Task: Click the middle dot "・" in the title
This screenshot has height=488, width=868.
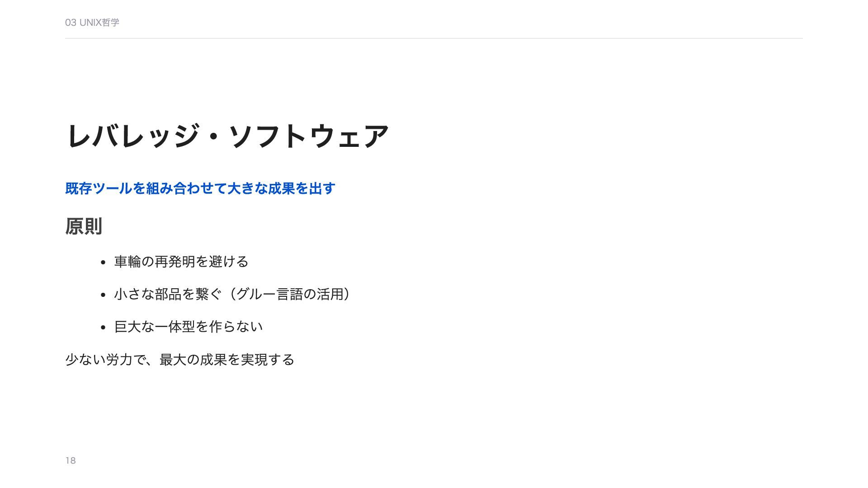Action: tap(213, 136)
